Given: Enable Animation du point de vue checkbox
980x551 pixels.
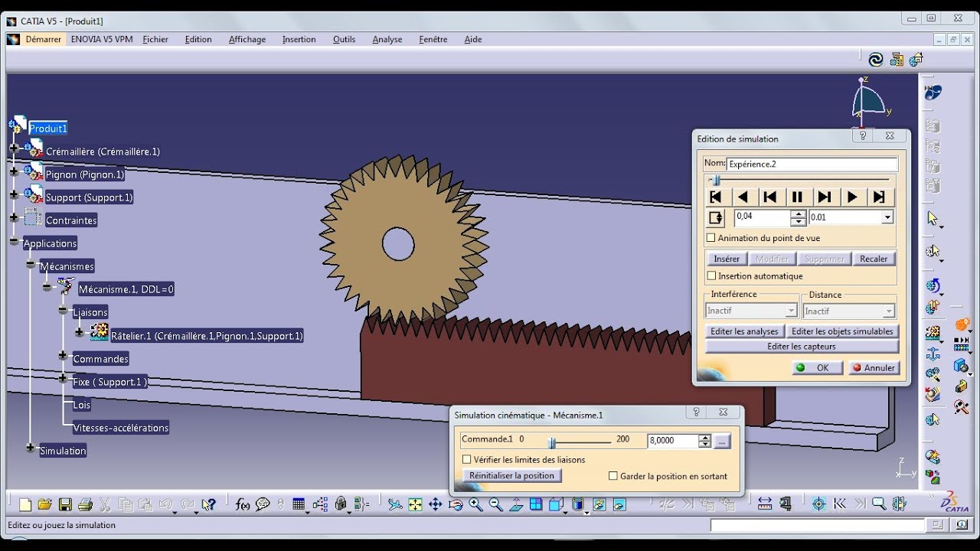Looking at the screenshot, I should click(x=711, y=238).
